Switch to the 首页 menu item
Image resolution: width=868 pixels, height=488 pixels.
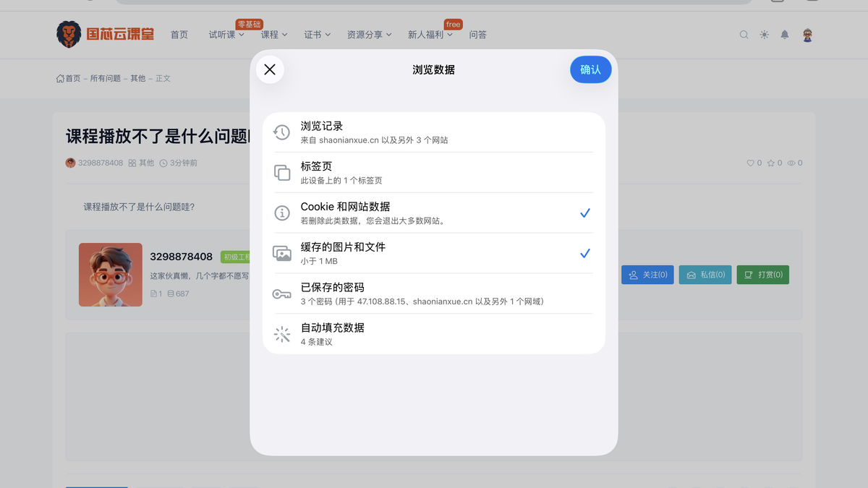tap(179, 34)
